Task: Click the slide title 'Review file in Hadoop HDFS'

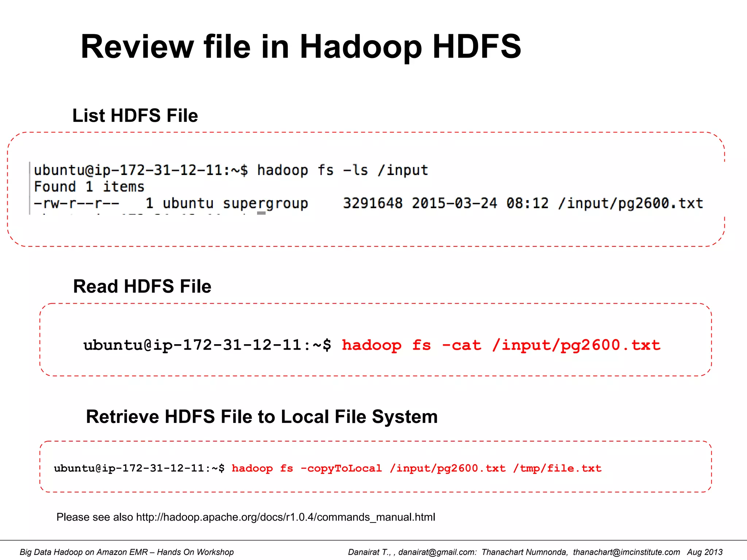Action: pos(301,47)
